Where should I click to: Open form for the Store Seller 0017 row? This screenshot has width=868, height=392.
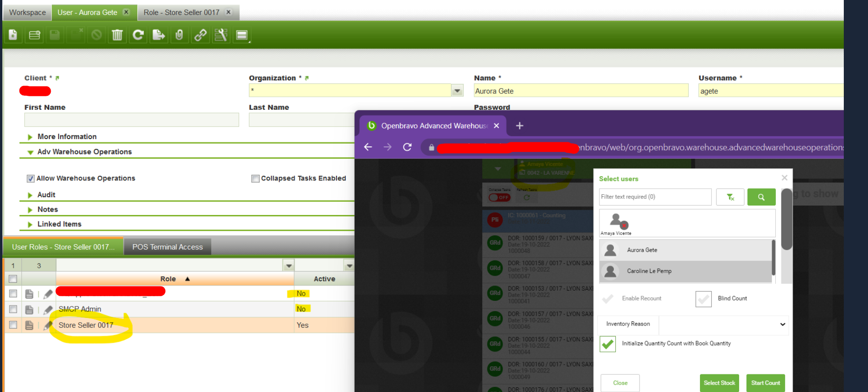(29, 326)
